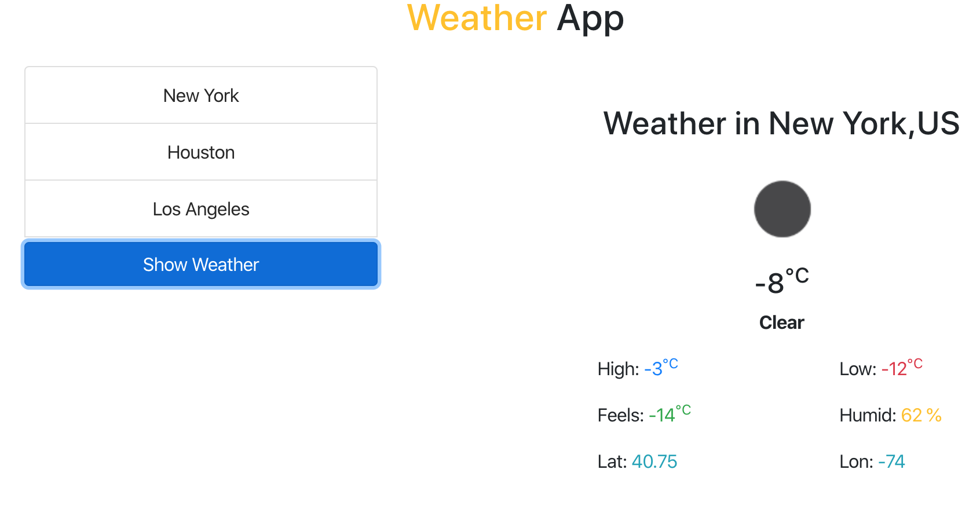Image resolution: width=980 pixels, height=506 pixels.
Task: Click the longitude value -74
Action: point(891,461)
